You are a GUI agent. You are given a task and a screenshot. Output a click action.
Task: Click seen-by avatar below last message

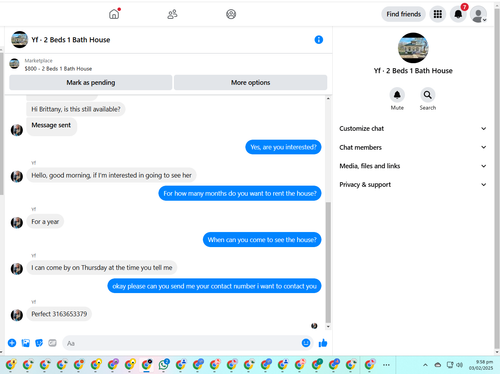pyautogui.click(x=314, y=326)
